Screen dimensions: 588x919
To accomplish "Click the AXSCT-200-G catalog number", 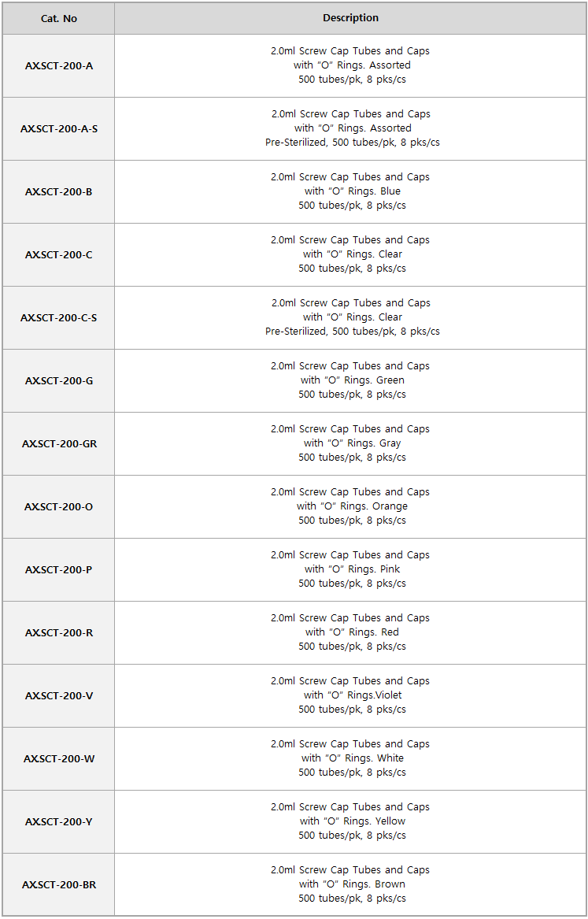I will pos(58,381).
